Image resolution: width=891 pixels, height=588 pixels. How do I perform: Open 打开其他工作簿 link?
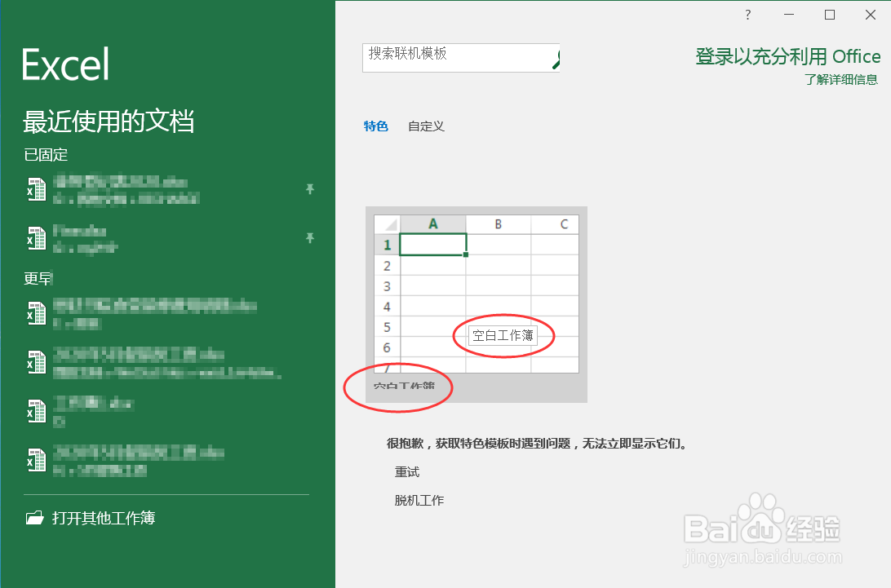[104, 518]
